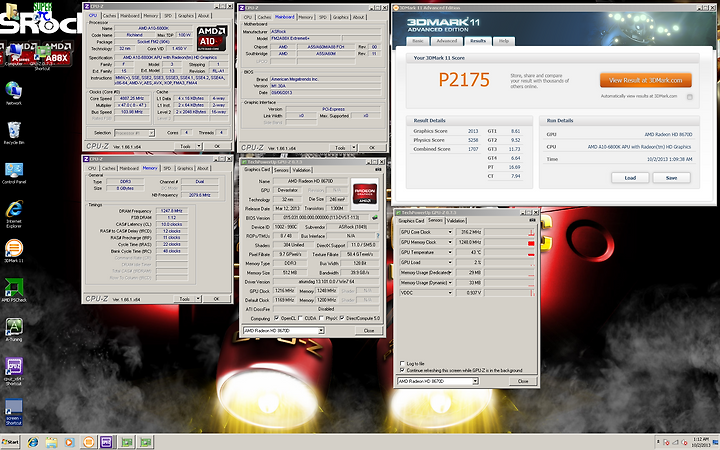Expand the VDDC sensor dropdown
The image size is (720, 450).
(x=450, y=292)
